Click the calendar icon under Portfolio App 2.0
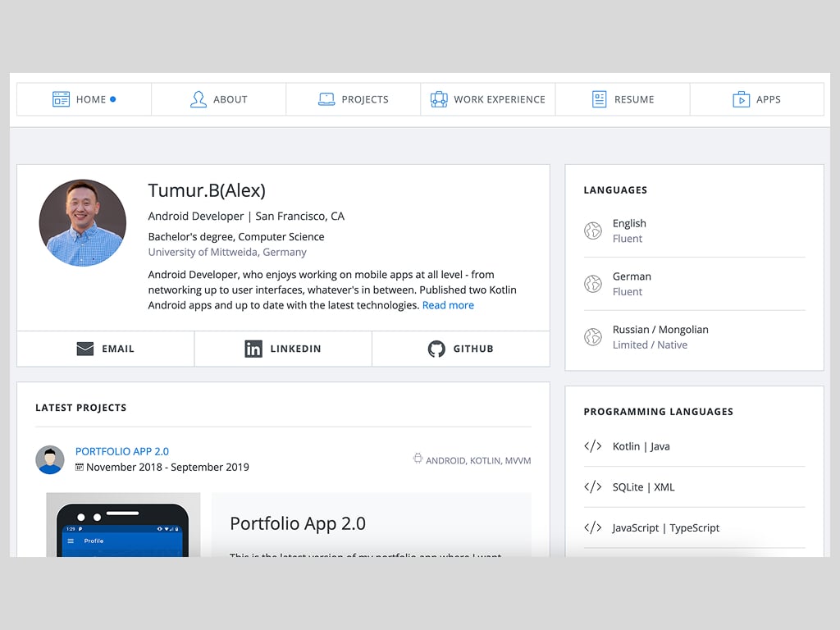This screenshot has width=840, height=630. [x=78, y=466]
